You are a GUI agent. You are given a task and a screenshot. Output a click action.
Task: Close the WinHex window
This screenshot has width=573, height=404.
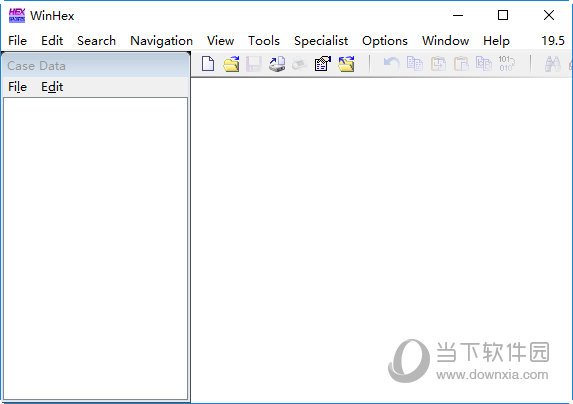coord(549,15)
